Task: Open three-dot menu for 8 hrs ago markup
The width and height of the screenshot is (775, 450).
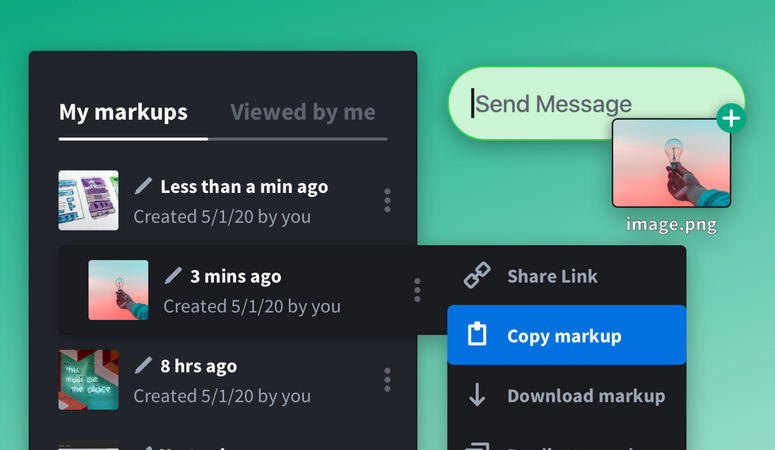Action: 387,380
